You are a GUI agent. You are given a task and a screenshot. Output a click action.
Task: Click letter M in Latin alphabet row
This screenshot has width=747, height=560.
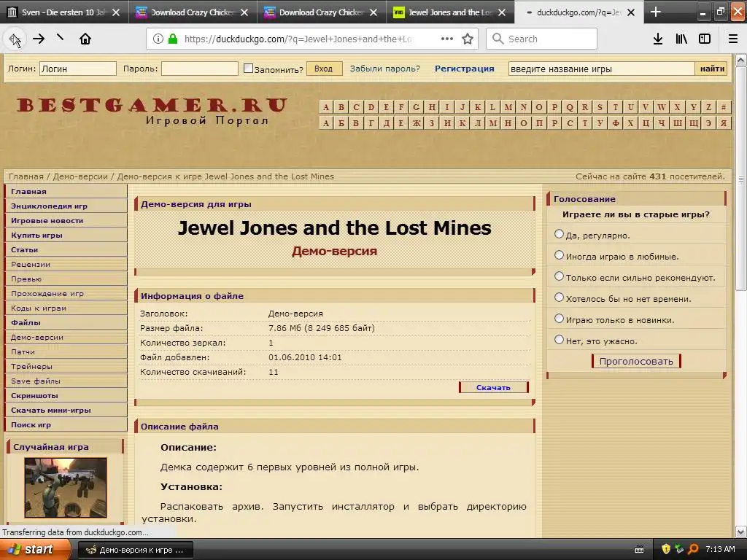(x=508, y=107)
